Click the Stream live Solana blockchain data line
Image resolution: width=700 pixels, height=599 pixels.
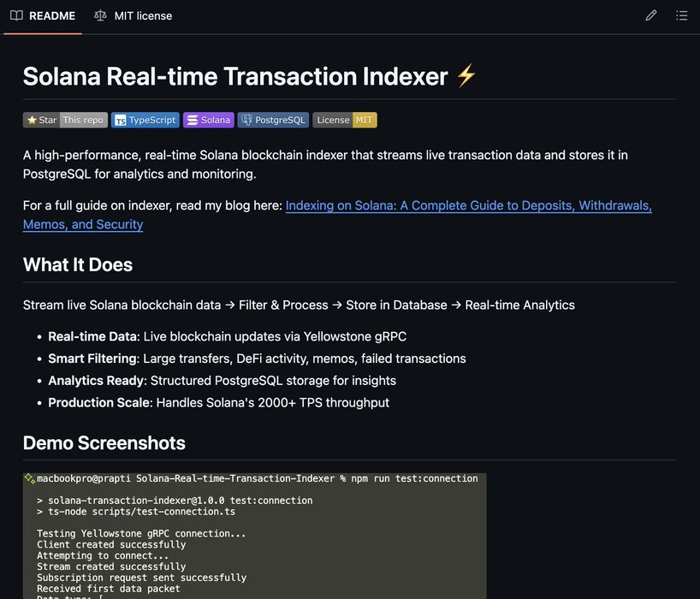(x=299, y=305)
